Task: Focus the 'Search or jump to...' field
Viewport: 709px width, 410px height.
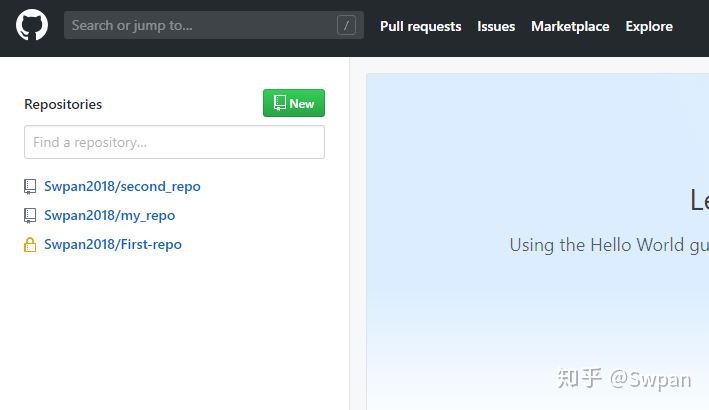Action: 214,25
